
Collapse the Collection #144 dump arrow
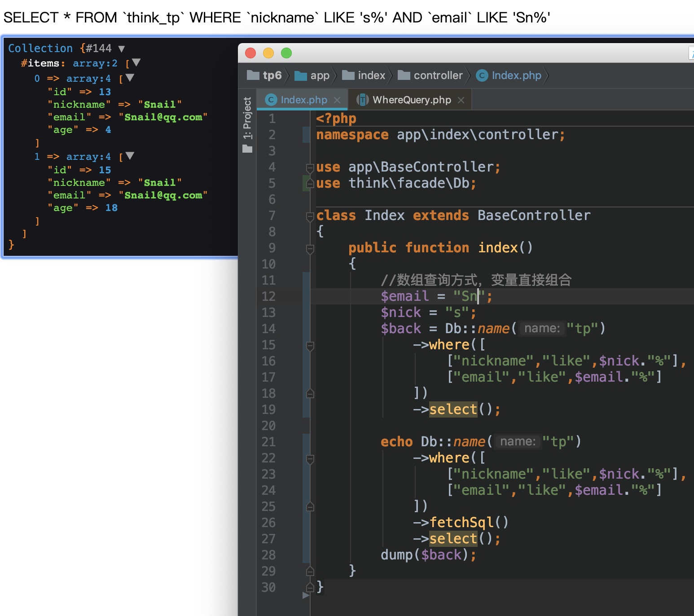pyautogui.click(x=121, y=48)
